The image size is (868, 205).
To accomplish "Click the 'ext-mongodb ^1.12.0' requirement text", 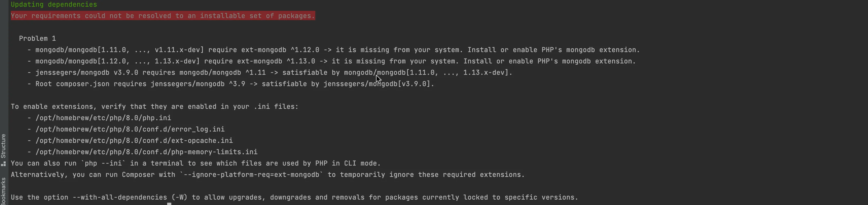I will [280, 50].
